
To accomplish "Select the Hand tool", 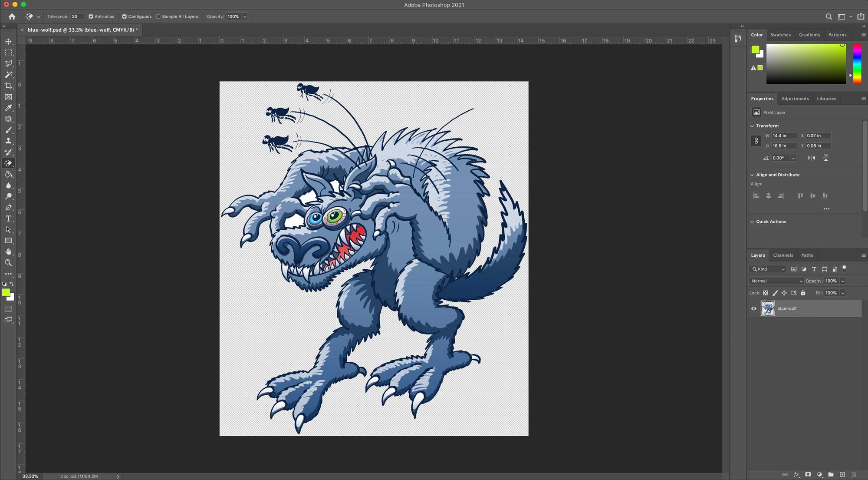I will pyautogui.click(x=8, y=252).
